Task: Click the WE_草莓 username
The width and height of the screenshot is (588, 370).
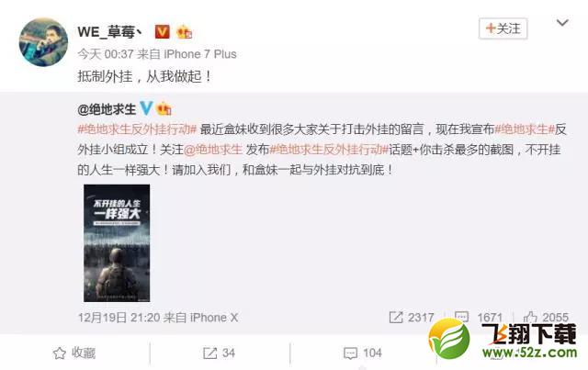Action: [x=109, y=31]
